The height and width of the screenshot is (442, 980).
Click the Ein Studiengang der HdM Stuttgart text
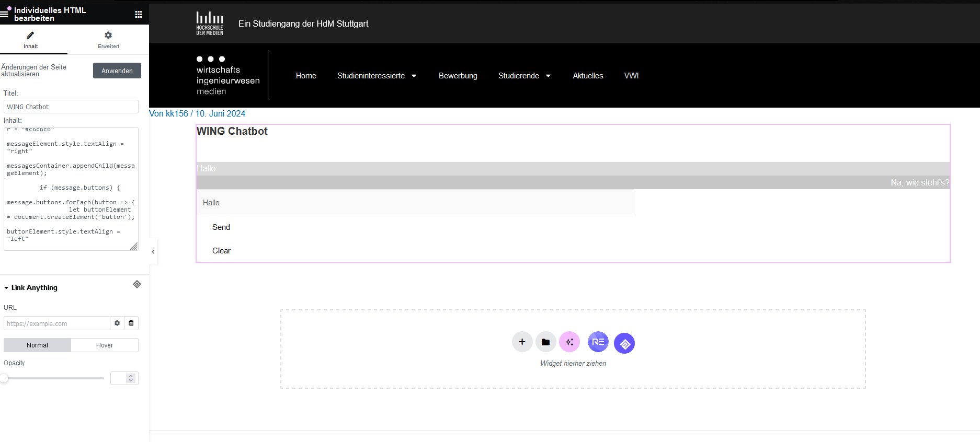303,24
